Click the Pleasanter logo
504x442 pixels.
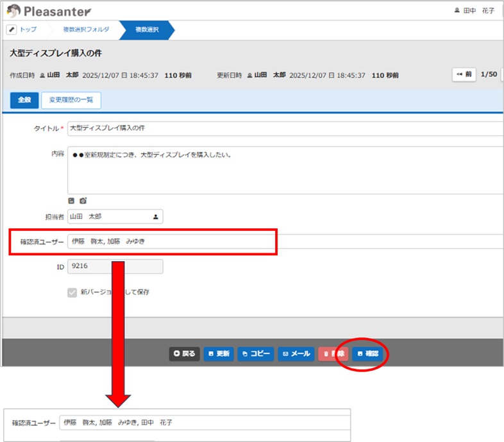click(49, 11)
